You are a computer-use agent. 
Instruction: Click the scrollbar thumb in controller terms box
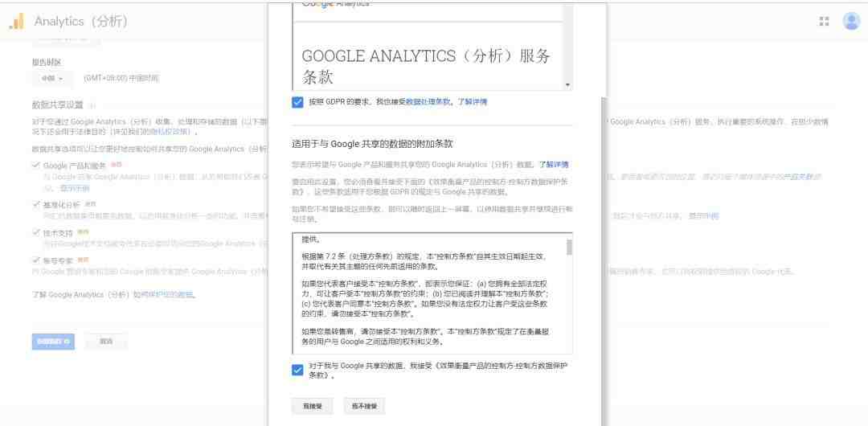[569, 247]
